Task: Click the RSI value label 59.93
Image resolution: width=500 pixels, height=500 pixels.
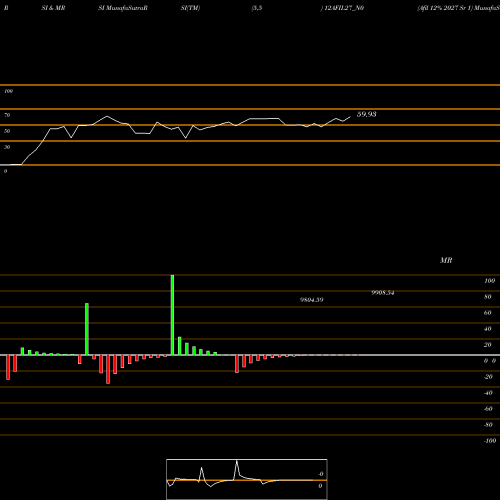Action: pyautogui.click(x=366, y=114)
